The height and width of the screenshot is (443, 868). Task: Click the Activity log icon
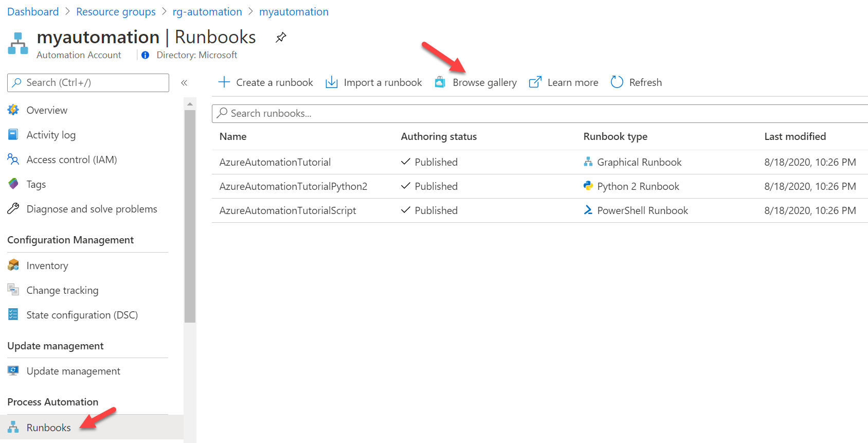pyautogui.click(x=13, y=135)
